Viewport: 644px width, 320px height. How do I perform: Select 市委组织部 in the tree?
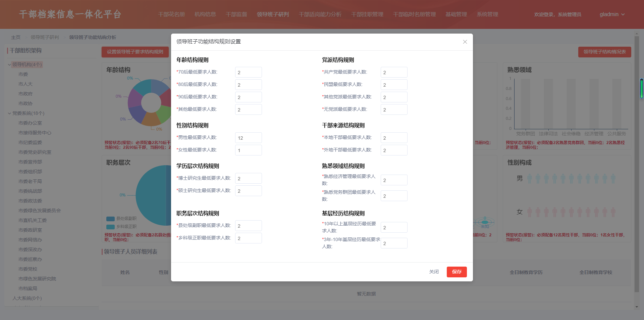(30, 172)
